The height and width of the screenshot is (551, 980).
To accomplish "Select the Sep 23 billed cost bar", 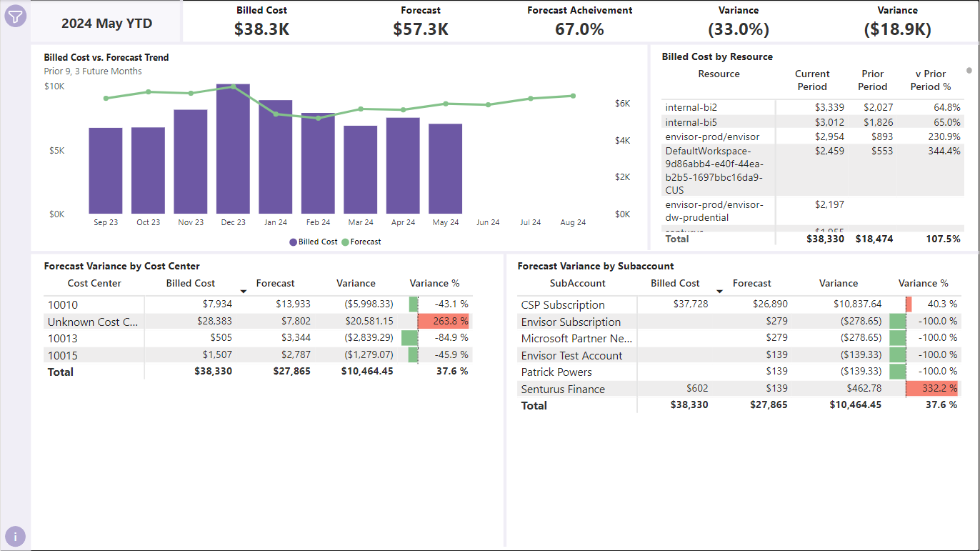I will click(106, 171).
